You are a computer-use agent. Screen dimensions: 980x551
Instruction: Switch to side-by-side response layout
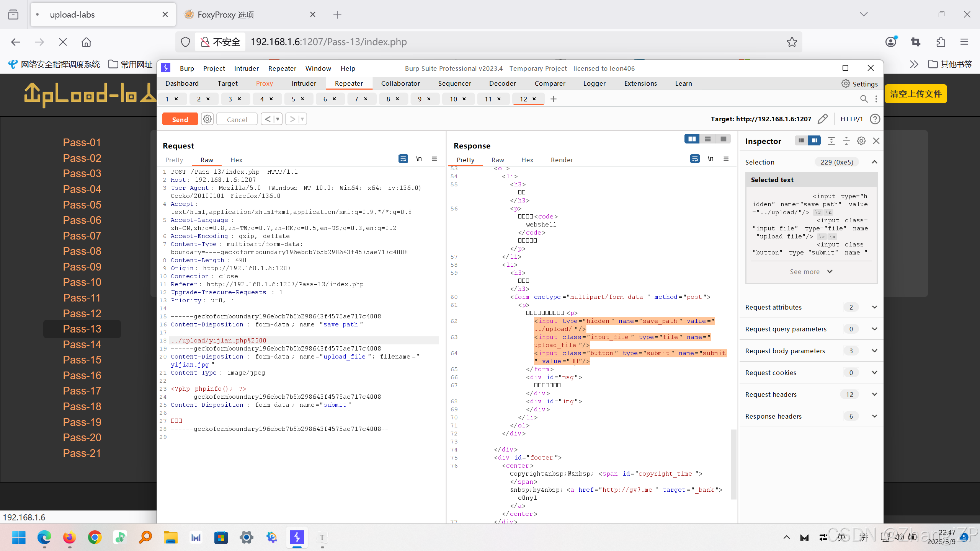(x=692, y=139)
